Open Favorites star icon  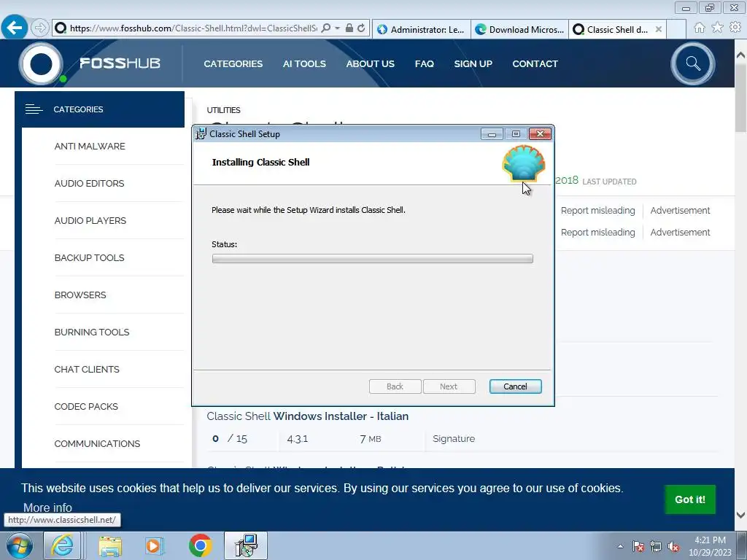tap(717, 28)
